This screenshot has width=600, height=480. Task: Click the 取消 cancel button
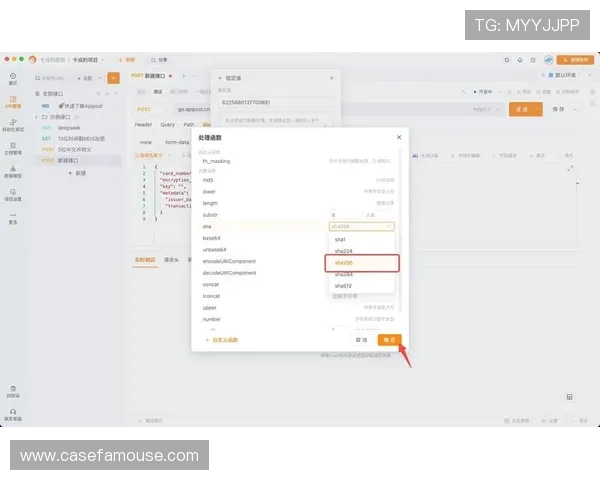pyautogui.click(x=361, y=340)
